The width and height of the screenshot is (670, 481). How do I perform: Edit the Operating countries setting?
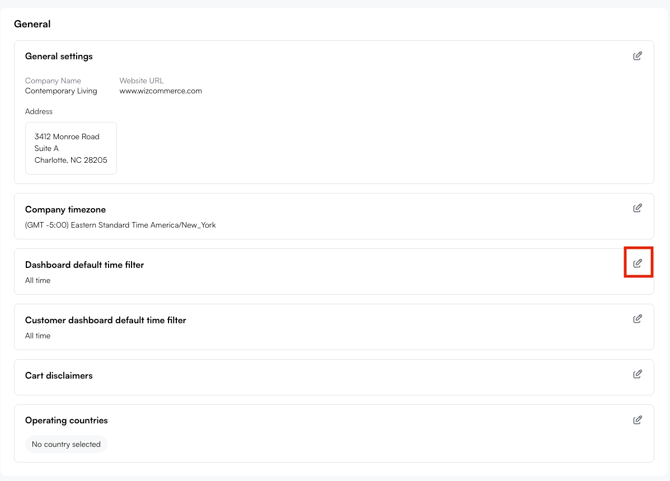(x=637, y=420)
